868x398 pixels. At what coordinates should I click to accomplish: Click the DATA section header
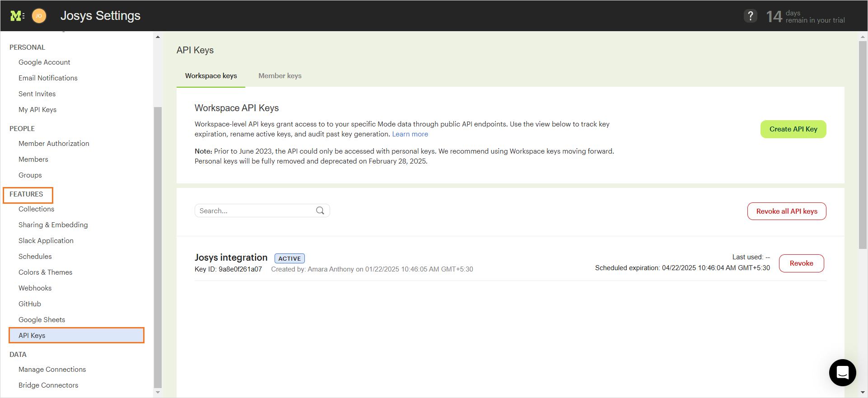pos(18,355)
